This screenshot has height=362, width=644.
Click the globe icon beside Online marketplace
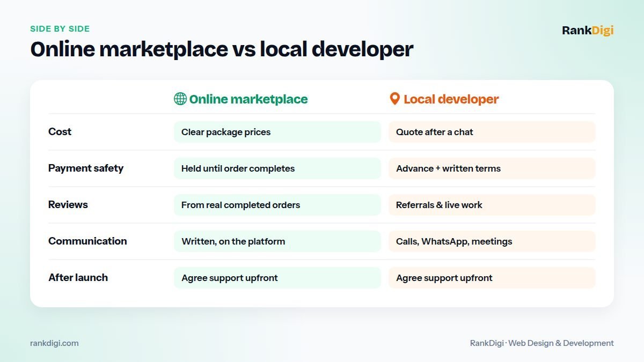pos(180,99)
